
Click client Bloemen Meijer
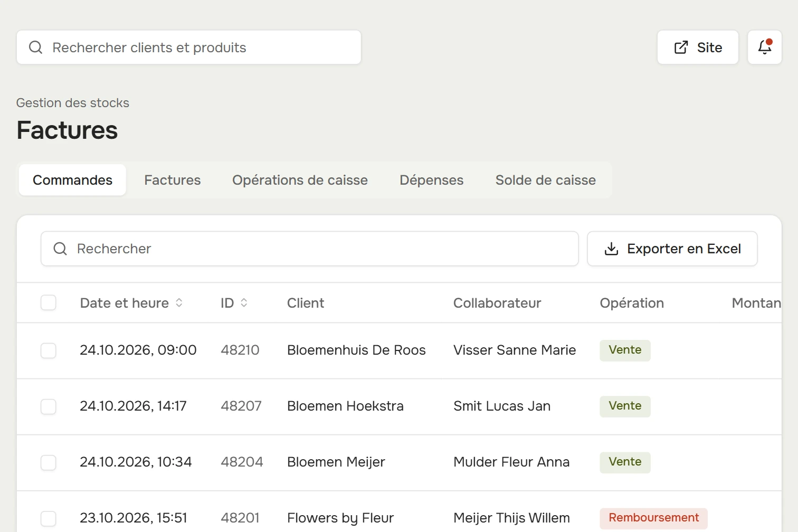point(336,462)
